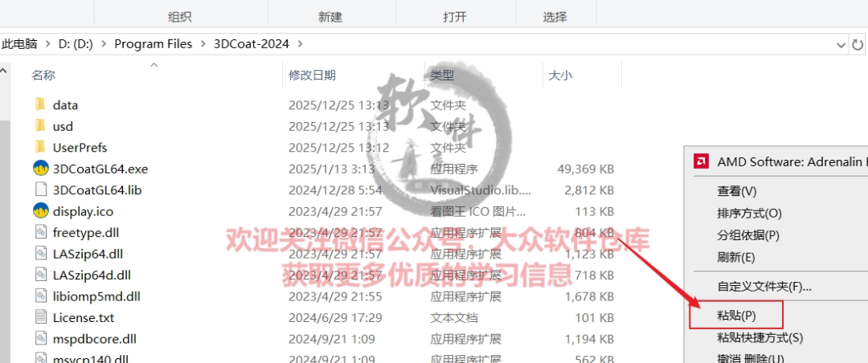The image size is (868, 363).
Task: Click the 2025/1/13 3:13 modified date
Action: (332, 168)
